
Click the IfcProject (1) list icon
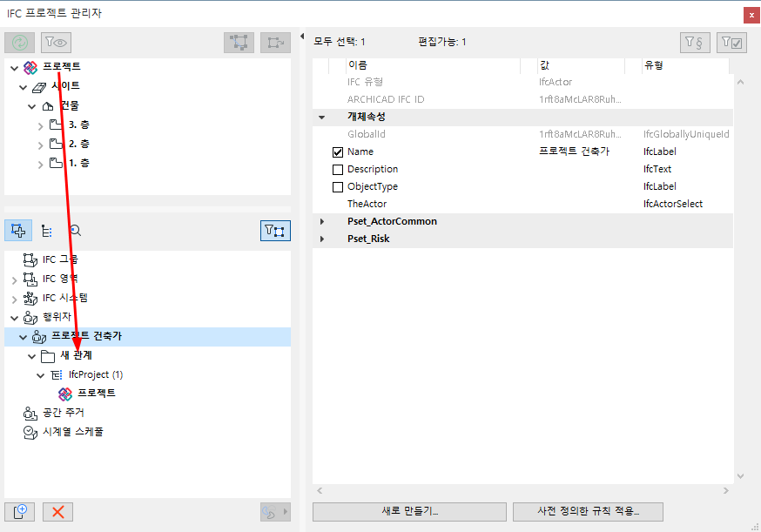[57, 374]
